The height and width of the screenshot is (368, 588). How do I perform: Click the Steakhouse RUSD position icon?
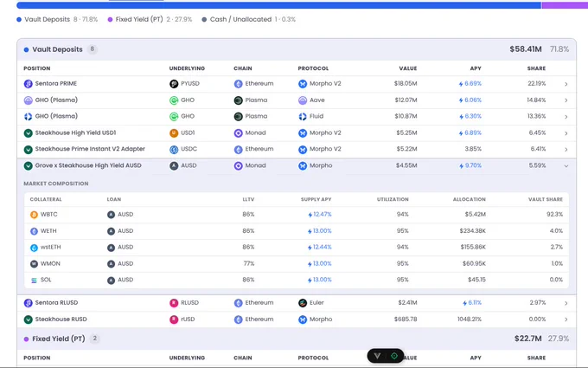tap(29, 320)
